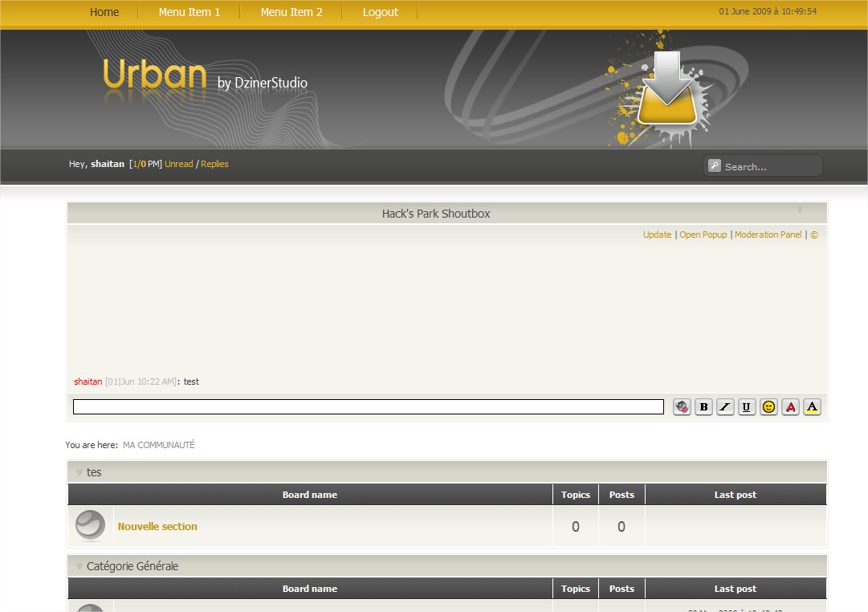
Task: Click the yellow download arrow logo
Action: point(667,88)
